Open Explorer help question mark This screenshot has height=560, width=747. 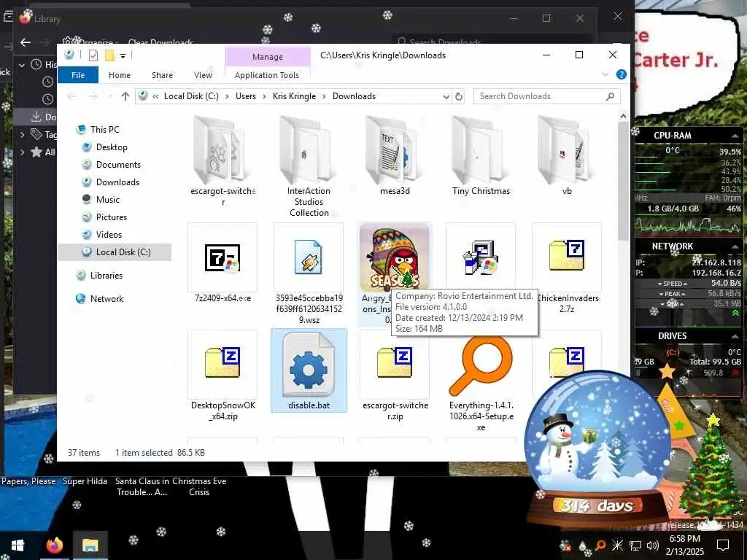point(622,74)
